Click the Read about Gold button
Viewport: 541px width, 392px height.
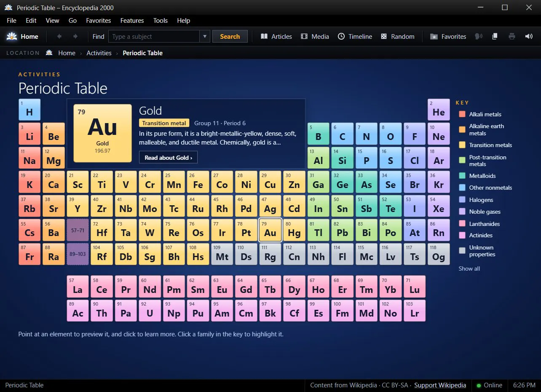click(168, 158)
